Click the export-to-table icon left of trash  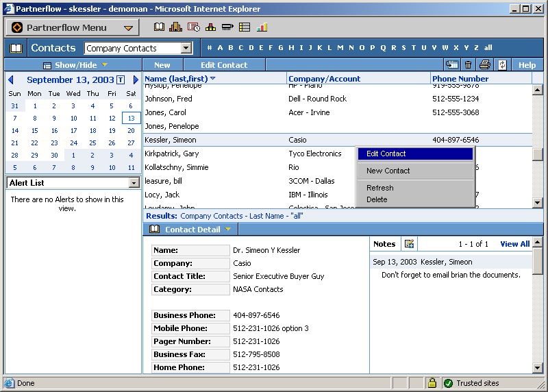coord(452,64)
